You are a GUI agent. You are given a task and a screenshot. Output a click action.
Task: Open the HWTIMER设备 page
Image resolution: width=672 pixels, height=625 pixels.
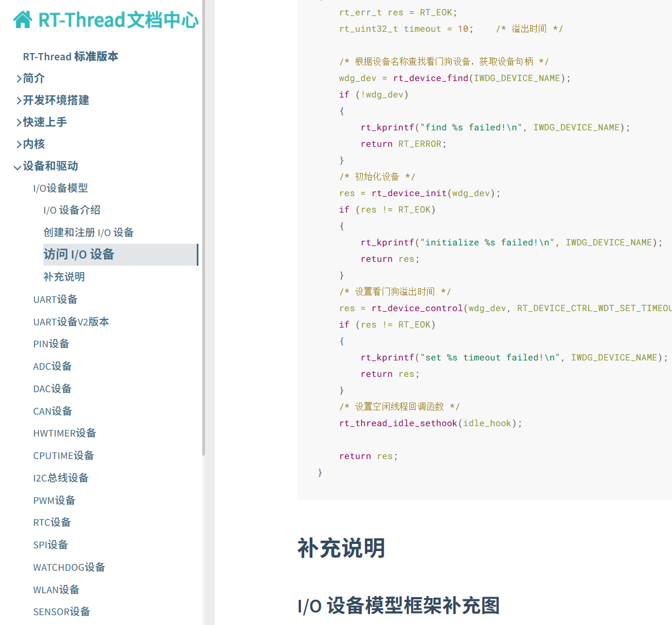pos(65,433)
